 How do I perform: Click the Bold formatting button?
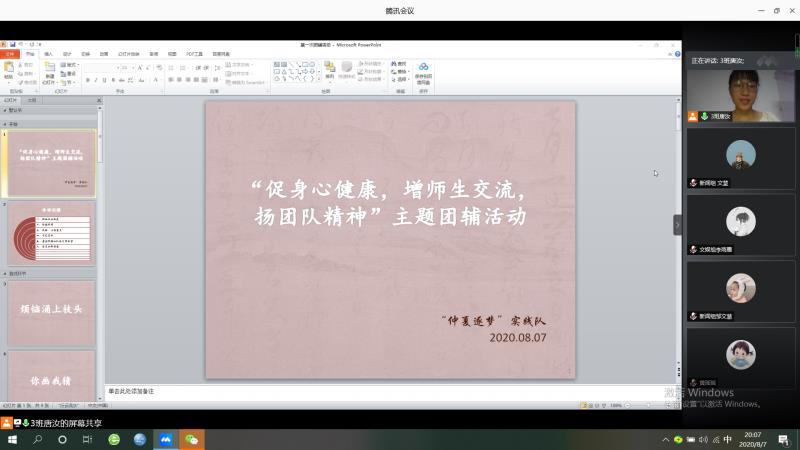coord(88,80)
